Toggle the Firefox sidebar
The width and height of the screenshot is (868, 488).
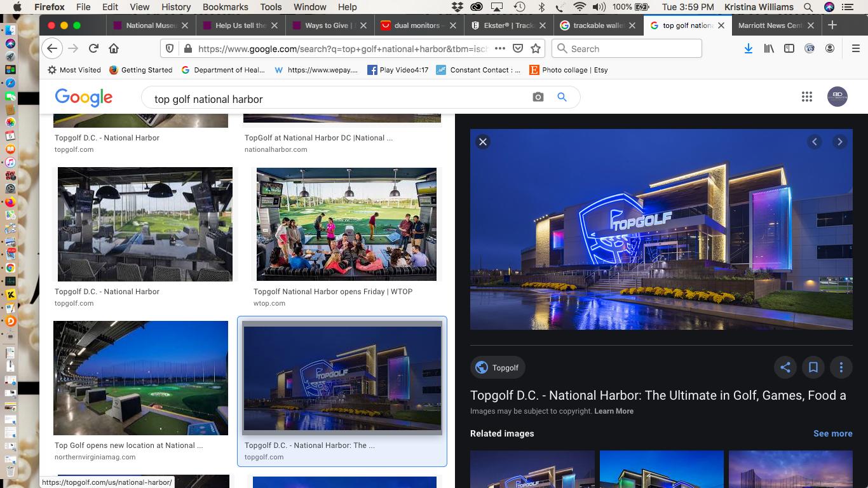coord(789,48)
